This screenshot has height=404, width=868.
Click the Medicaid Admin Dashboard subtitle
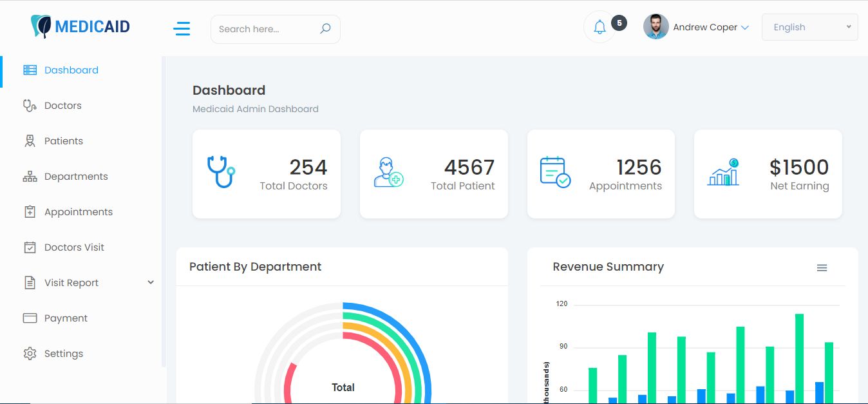[256, 109]
